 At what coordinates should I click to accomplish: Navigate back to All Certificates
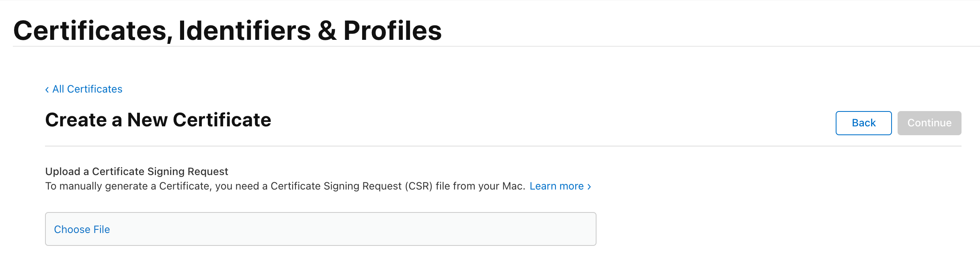click(x=87, y=89)
